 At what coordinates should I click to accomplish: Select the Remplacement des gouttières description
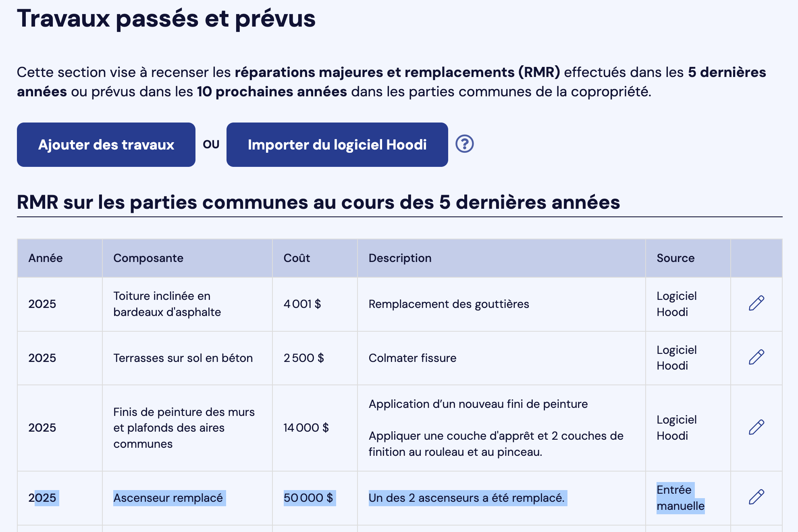point(449,304)
